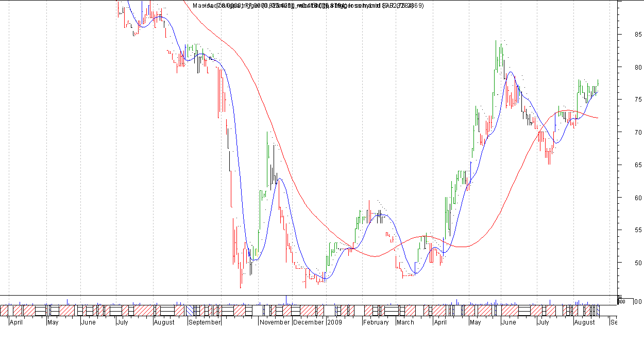The image size is (644, 341).
Task: Click the April label right after March
Action: click(439, 322)
